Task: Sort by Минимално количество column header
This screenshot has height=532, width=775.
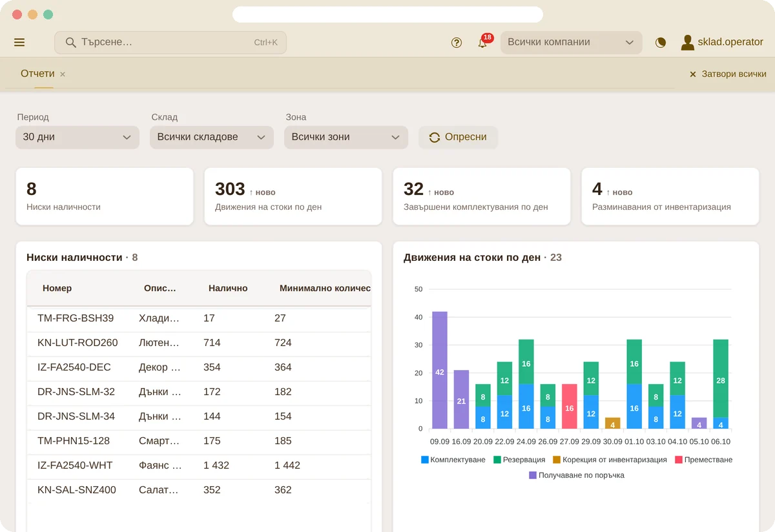Action: (325, 289)
